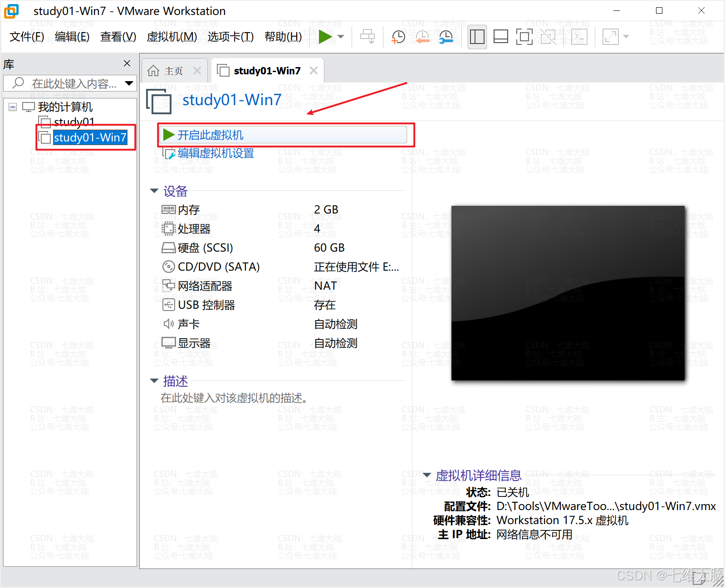The width and height of the screenshot is (725, 588).
Task: Collapse the 我的计算机 tree node
Action: [x=13, y=107]
